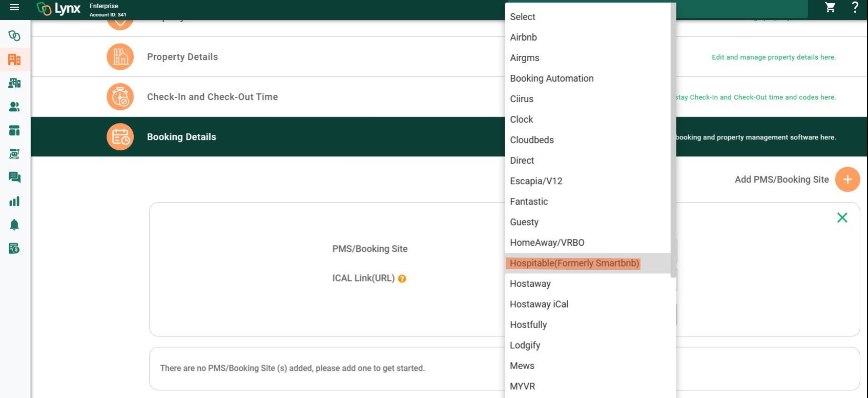Click the ICAL Link help tooltip icon
This screenshot has height=398, width=868.
pyautogui.click(x=402, y=278)
